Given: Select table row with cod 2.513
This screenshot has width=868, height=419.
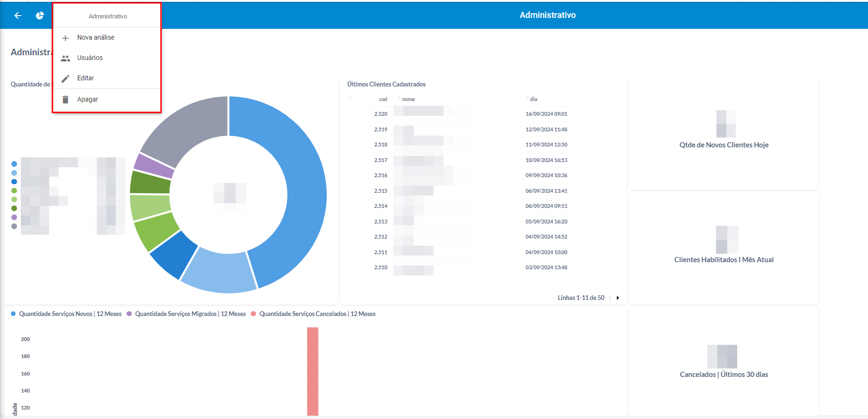Looking at the screenshot, I should pos(483,222).
